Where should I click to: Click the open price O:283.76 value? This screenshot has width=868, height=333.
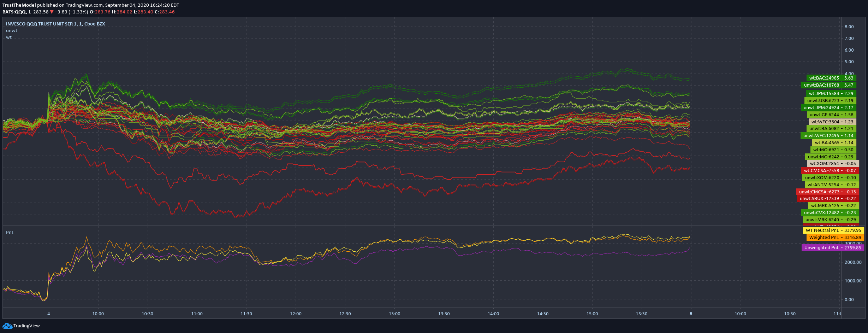100,12
